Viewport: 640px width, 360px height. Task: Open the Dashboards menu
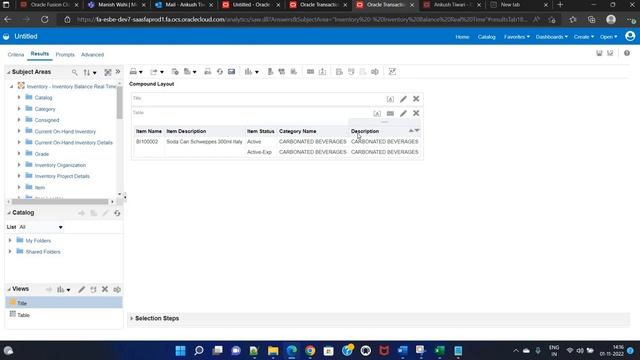551,37
